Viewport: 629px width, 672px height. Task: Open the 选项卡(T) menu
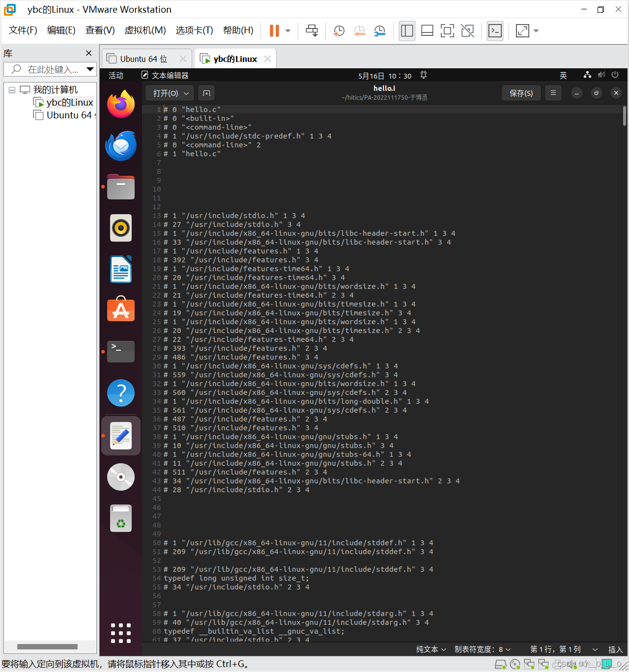pos(195,30)
